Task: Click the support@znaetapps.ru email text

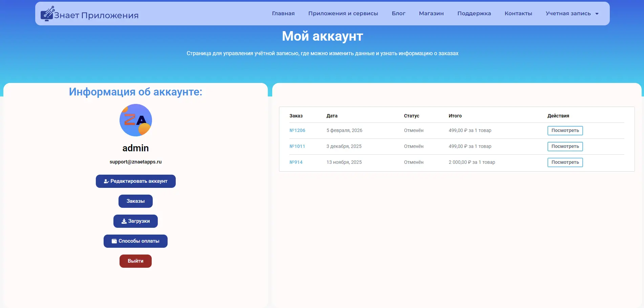Action: (x=135, y=162)
